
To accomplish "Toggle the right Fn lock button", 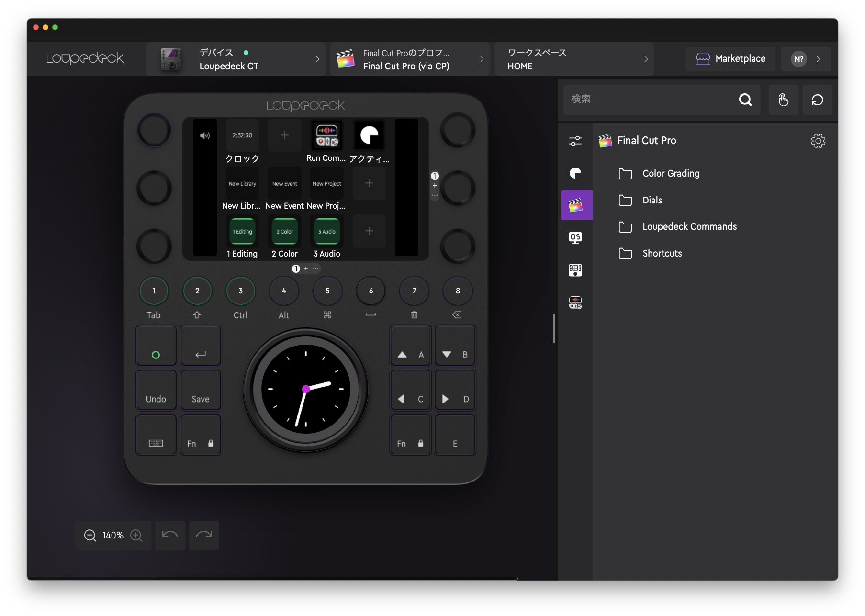I will pos(411,435).
